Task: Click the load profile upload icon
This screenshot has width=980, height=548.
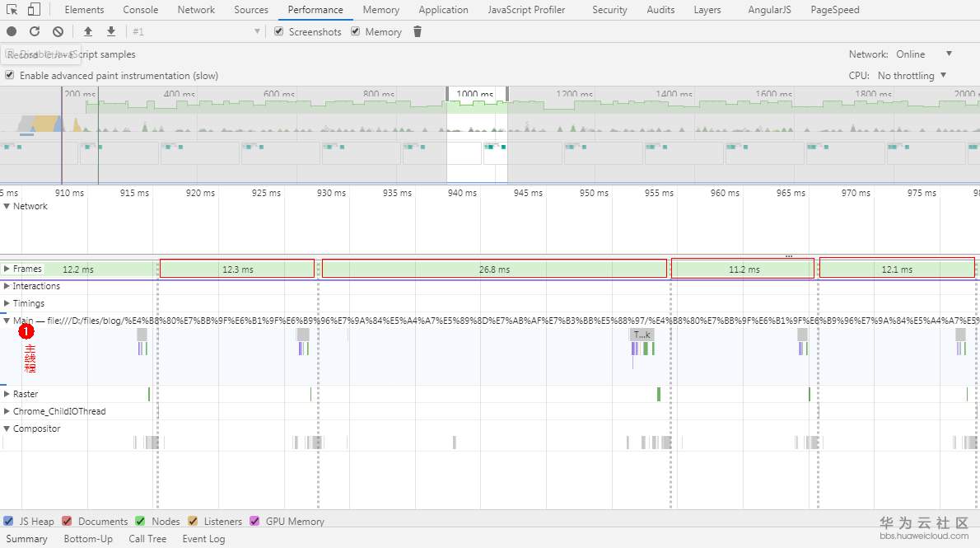Action: [88, 31]
